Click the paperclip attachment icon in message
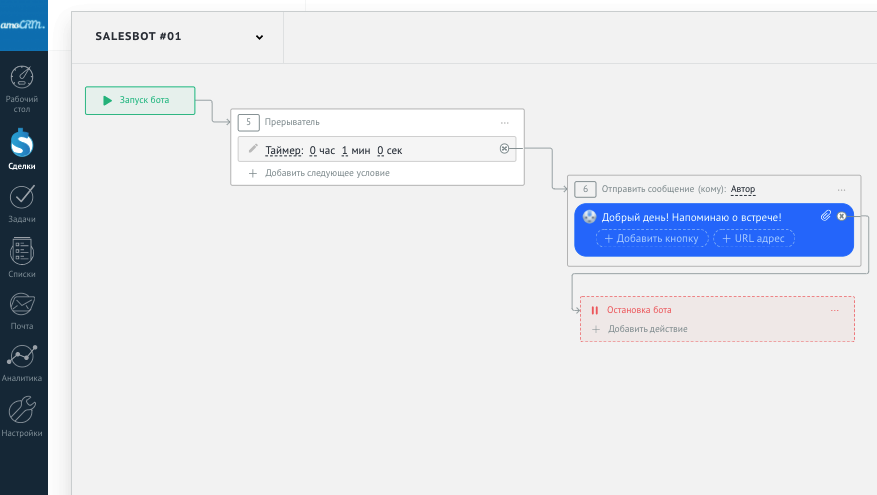 [x=826, y=216]
